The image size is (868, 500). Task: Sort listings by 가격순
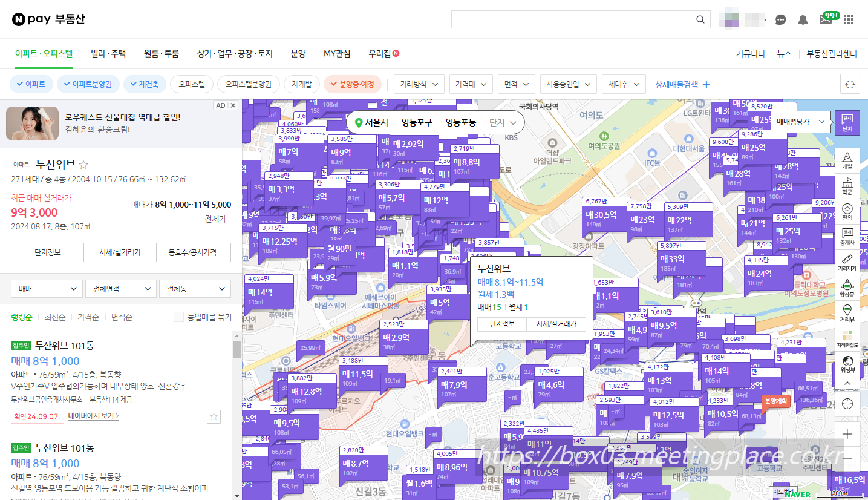[88, 317]
